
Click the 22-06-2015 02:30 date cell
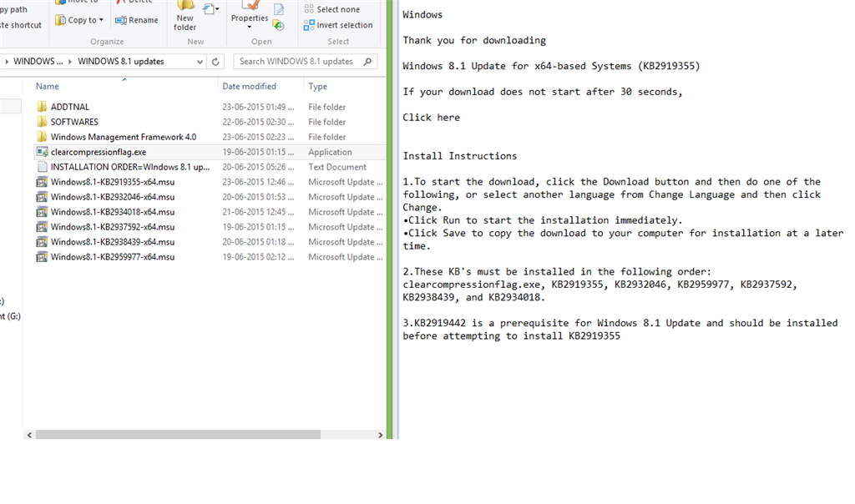point(258,122)
